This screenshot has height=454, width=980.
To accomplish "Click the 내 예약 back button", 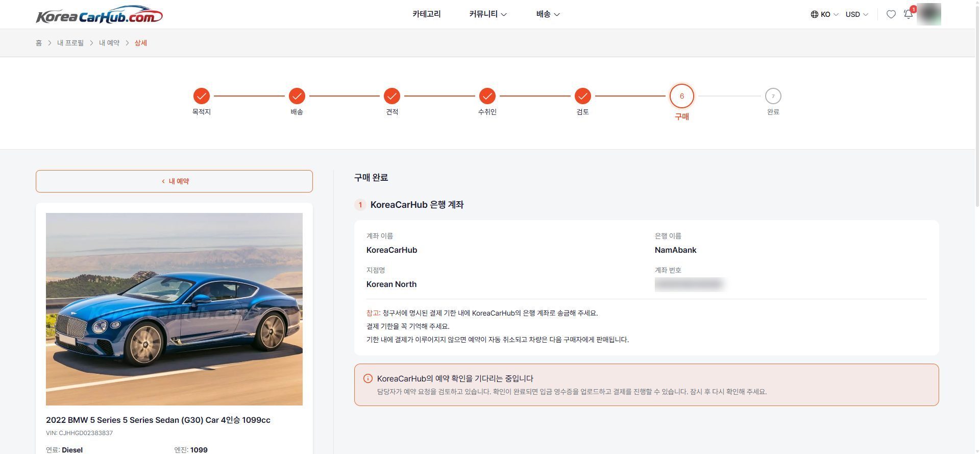I will (x=174, y=181).
